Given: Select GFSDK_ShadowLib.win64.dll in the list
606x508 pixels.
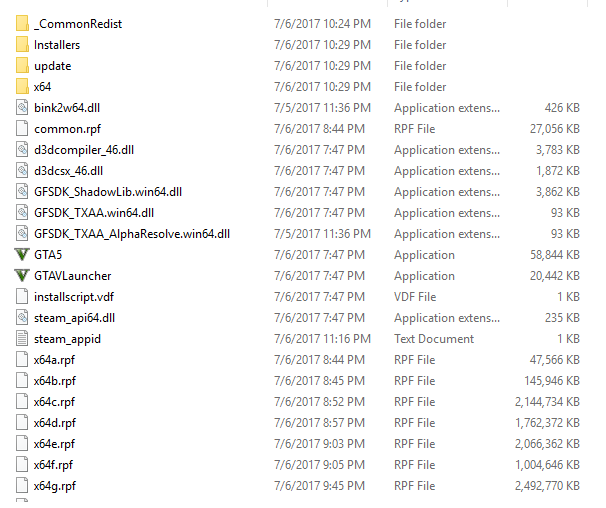Looking at the screenshot, I should (x=108, y=192).
